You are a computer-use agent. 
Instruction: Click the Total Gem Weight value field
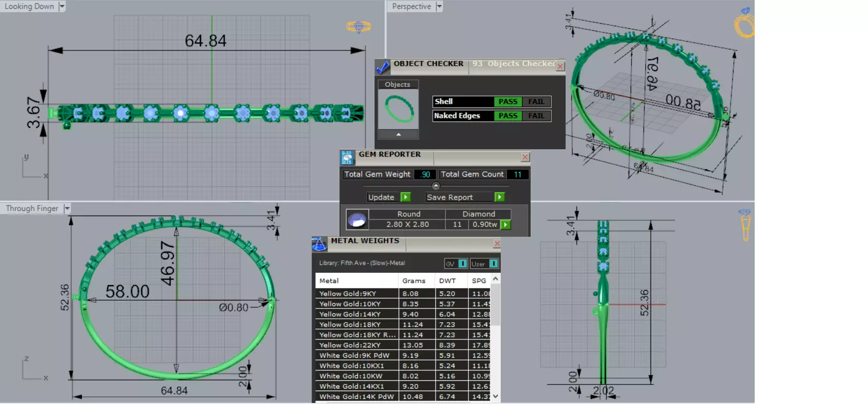click(x=425, y=174)
